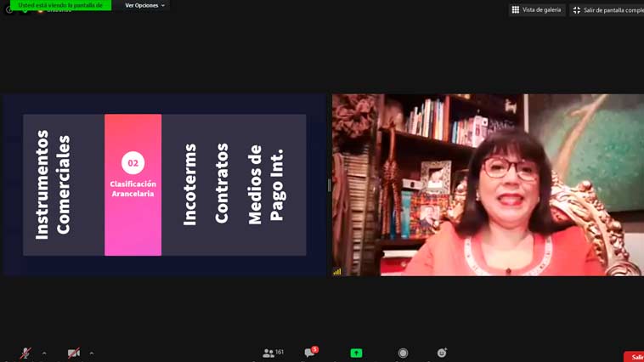Switch to Vista de galería
644x362 pixels.
(537, 10)
